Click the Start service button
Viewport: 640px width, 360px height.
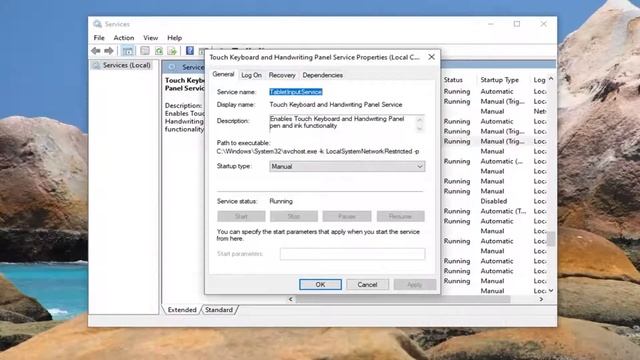point(241,216)
